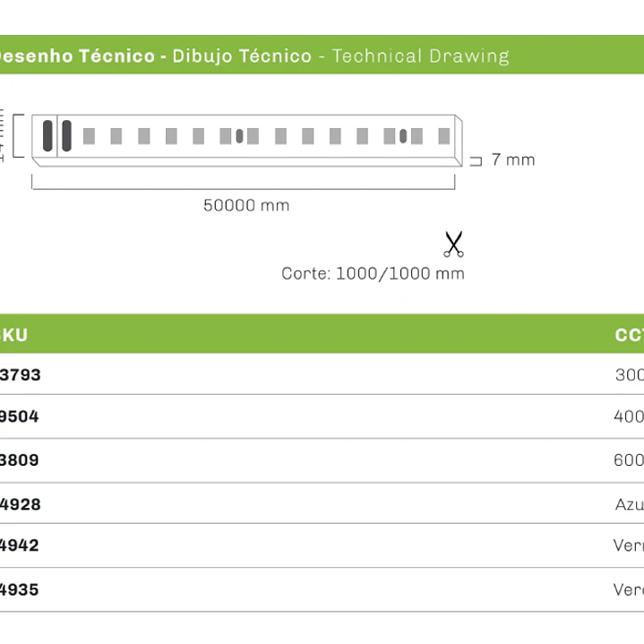Select SKU row ending 3809
The height and width of the screenshot is (644, 644).
point(322,460)
